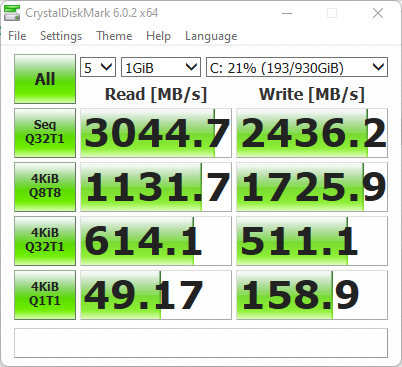Screen dimensions: 402x367
Task: Start the 4KiB Q32T1 test
Action: (45, 241)
